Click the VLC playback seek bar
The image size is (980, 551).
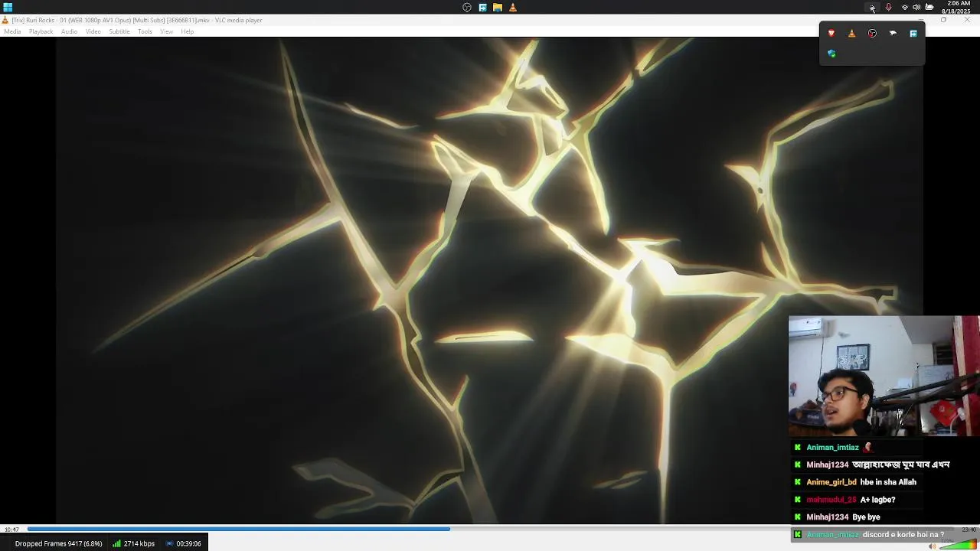click(490, 529)
